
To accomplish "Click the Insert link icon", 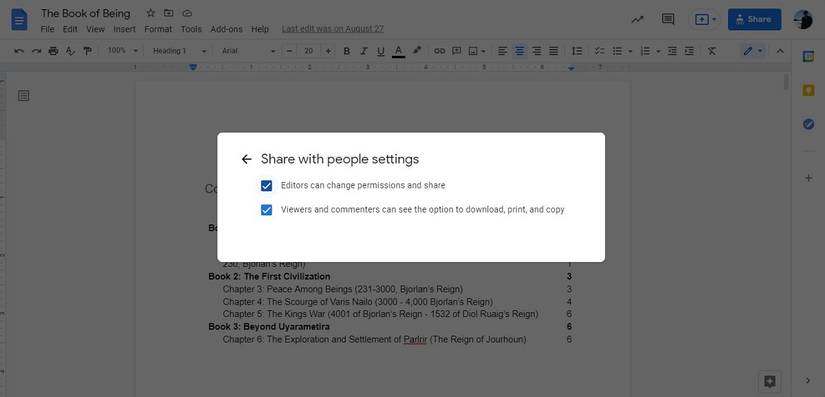I will click(439, 51).
